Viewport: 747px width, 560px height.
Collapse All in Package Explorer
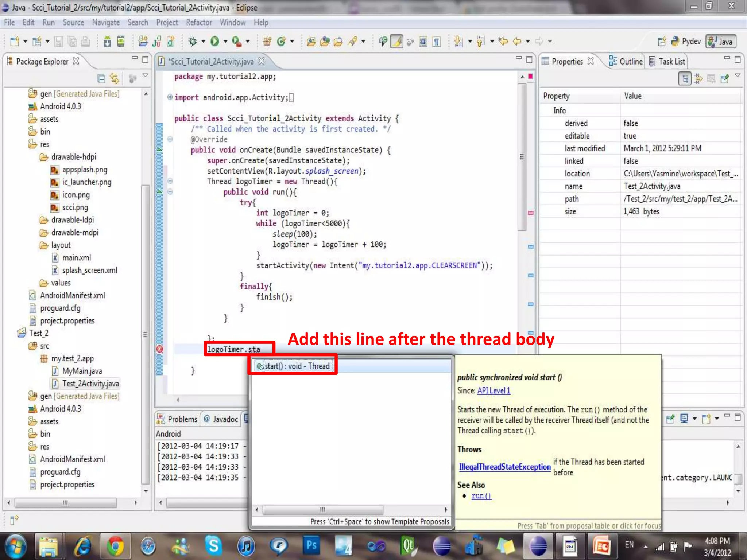tap(101, 78)
